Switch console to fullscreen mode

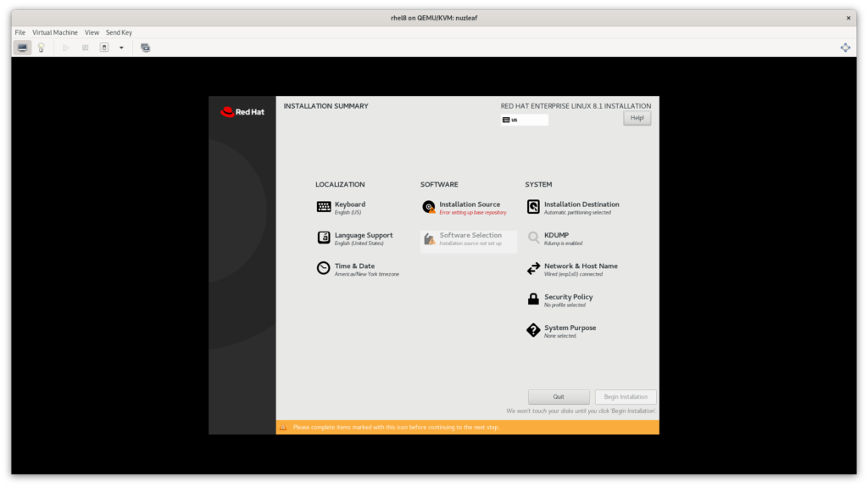[x=845, y=48]
